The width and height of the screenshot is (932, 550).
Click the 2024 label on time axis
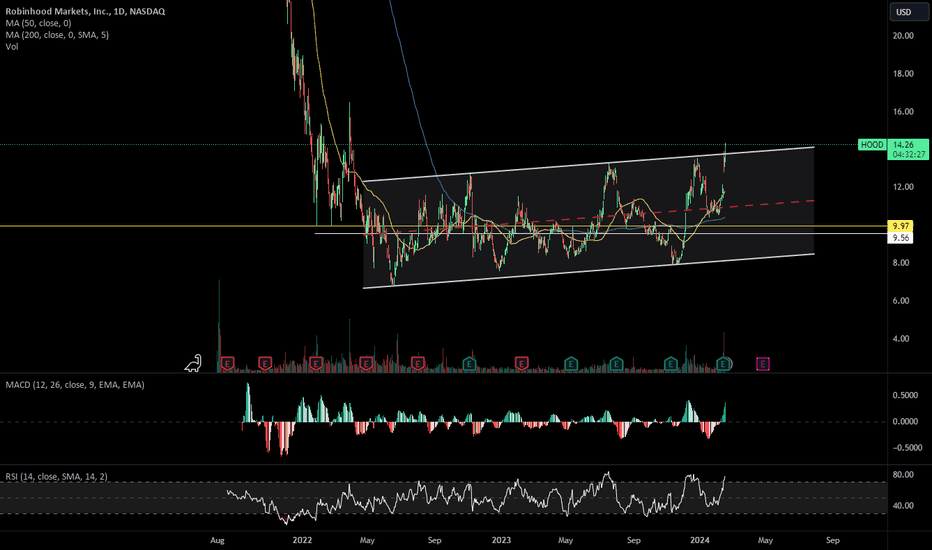tap(700, 540)
